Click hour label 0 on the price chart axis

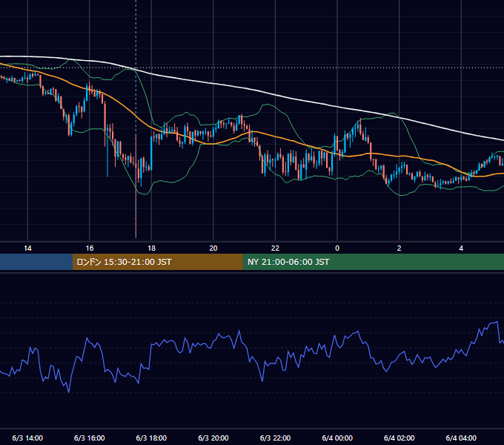337,248
